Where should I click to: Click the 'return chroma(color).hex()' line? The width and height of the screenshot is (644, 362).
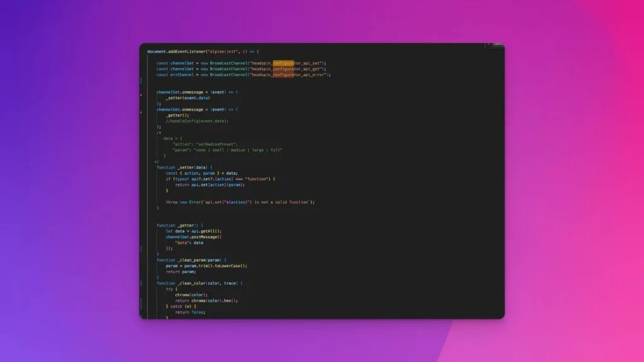tap(206, 300)
